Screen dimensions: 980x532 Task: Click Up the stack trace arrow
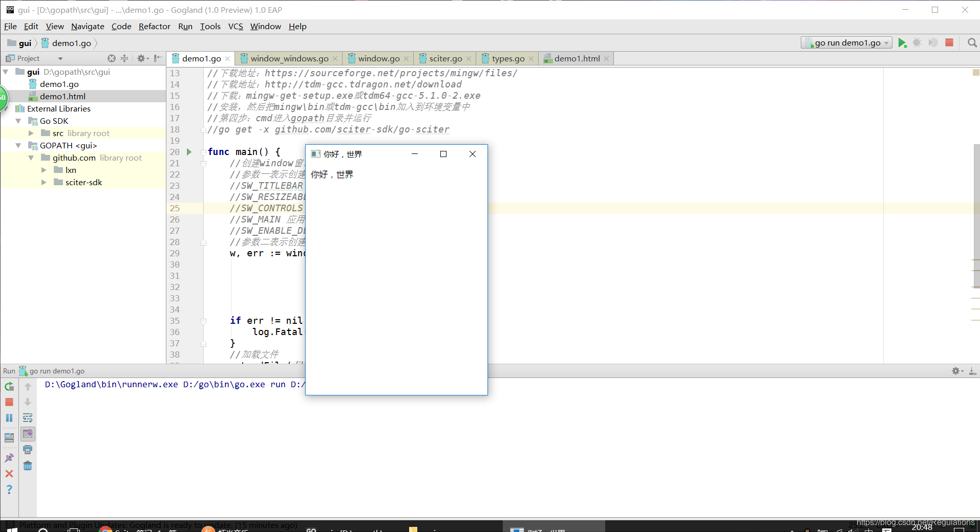click(28, 387)
